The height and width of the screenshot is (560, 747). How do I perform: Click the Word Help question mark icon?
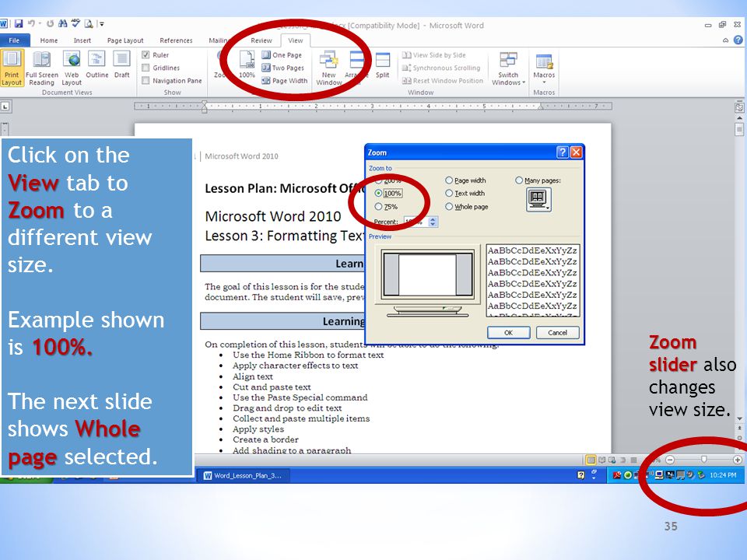738,40
